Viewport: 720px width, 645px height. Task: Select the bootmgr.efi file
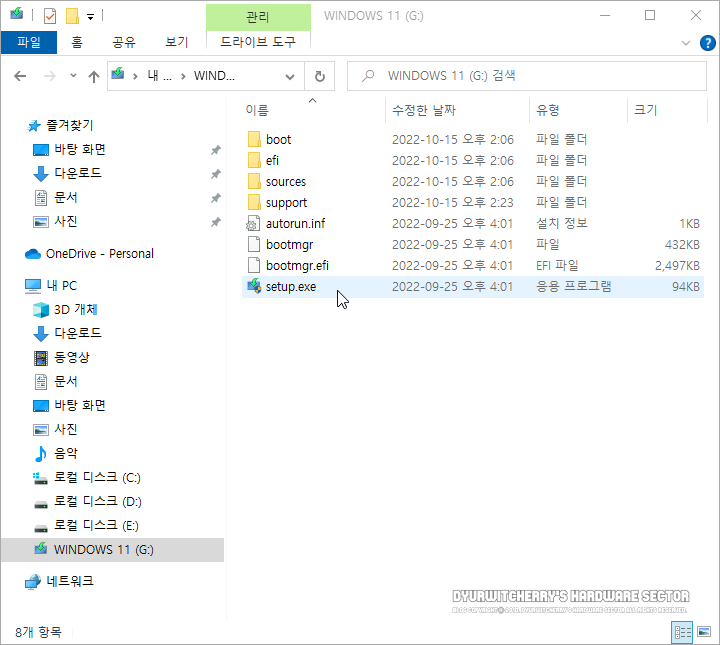click(297, 266)
